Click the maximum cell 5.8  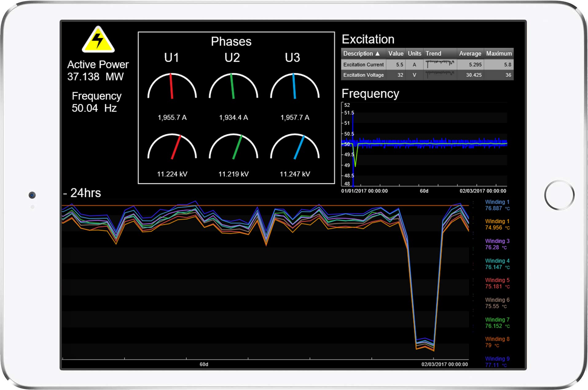click(x=508, y=65)
